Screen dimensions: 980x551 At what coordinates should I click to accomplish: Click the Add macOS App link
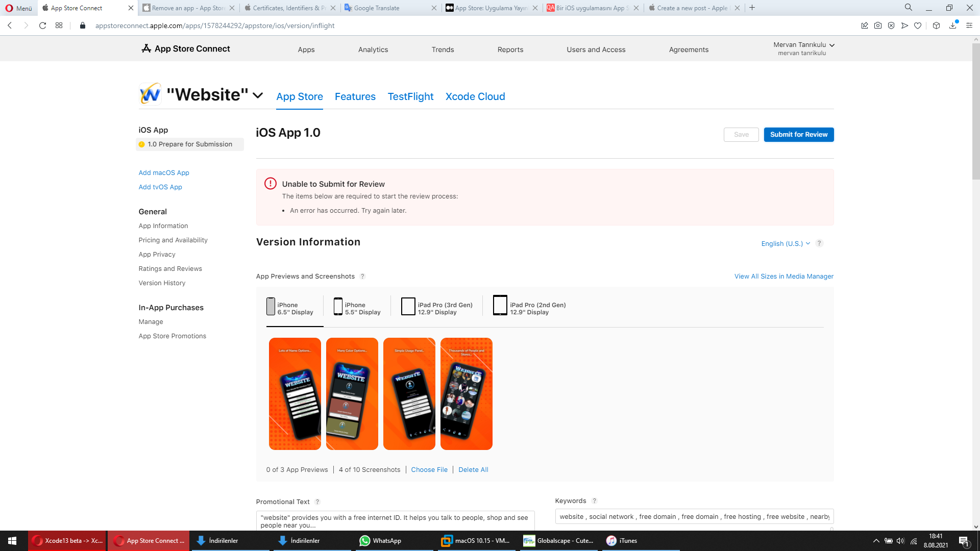[164, 172]
